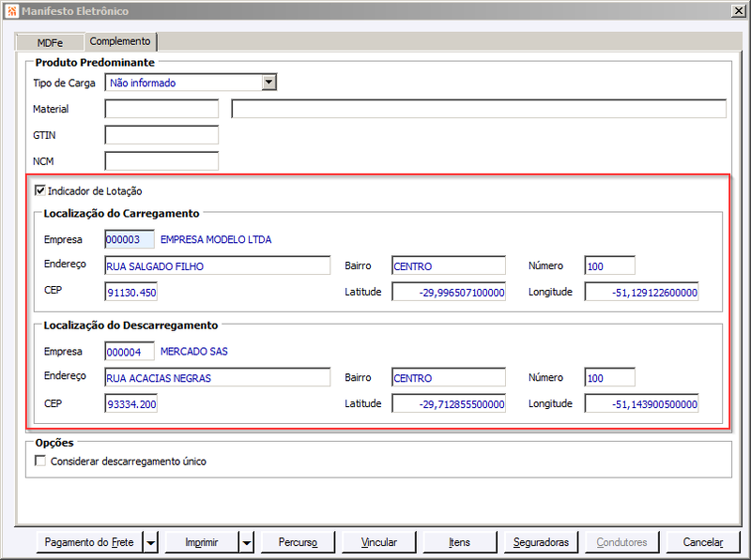Image resolution: width=751 pixels, height=560 pixels.
Task: Select the Complemento tab
Action: click(x=120, y=41)
